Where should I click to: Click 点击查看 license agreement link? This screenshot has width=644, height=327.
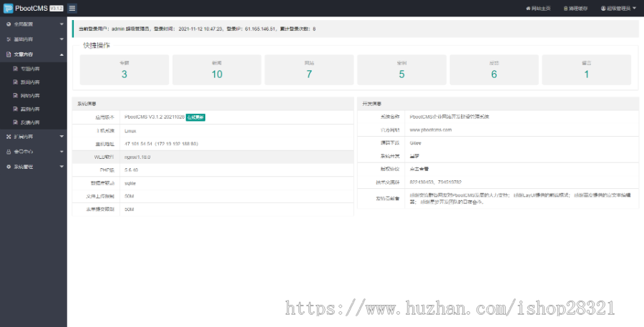click(419, 169)
